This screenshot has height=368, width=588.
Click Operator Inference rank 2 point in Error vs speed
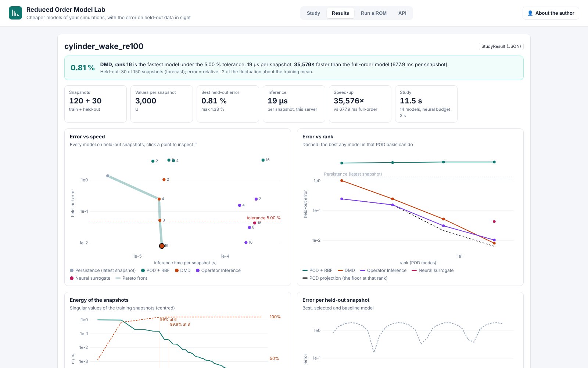pos(256,199)
